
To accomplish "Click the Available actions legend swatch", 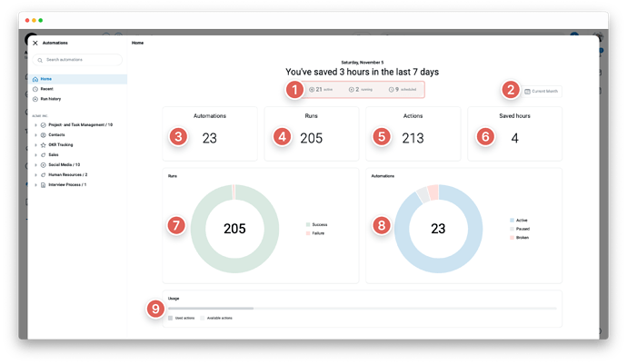I will point(203,318).
